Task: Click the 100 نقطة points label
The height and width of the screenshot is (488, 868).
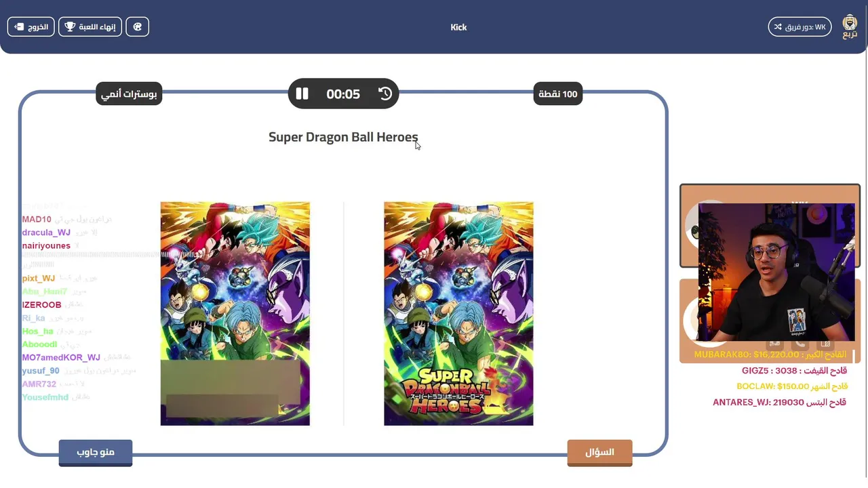Action: click(x=558, y=94)
